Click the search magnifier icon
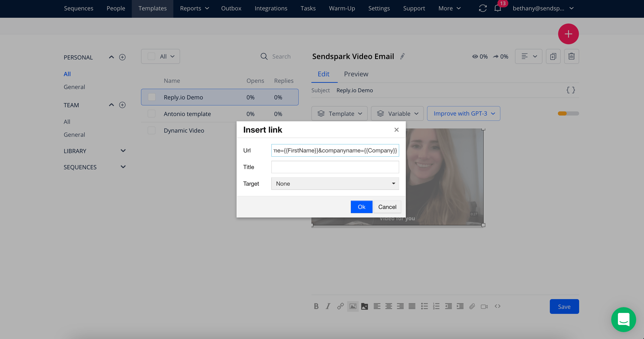Viewport: 644px width, 339px height. click(264, 56)
